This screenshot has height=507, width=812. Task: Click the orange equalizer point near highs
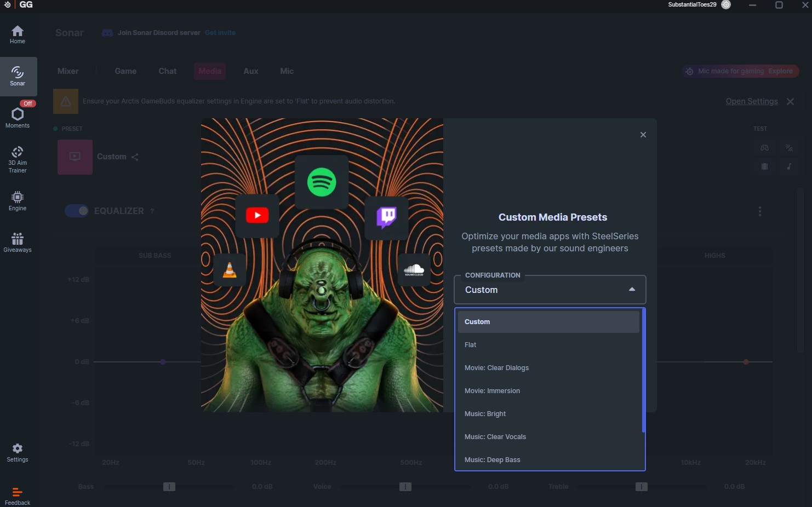pyautogui.click(x=746, y=362)
